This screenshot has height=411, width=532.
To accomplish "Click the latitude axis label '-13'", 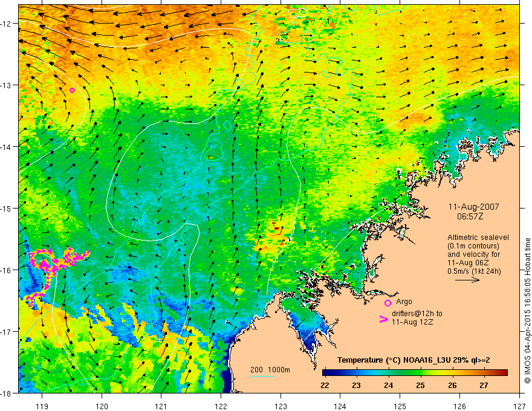I will [6, 85].
